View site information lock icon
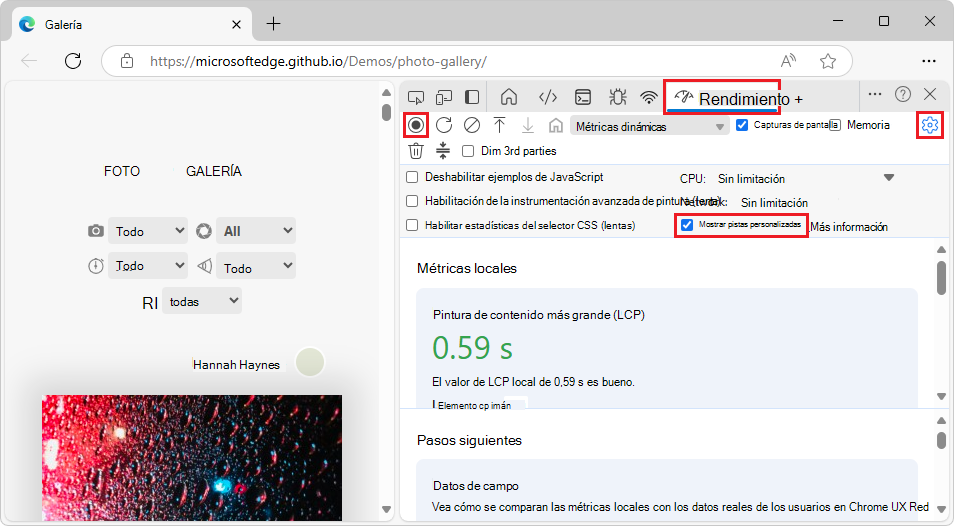 click(x=127, y=61)
